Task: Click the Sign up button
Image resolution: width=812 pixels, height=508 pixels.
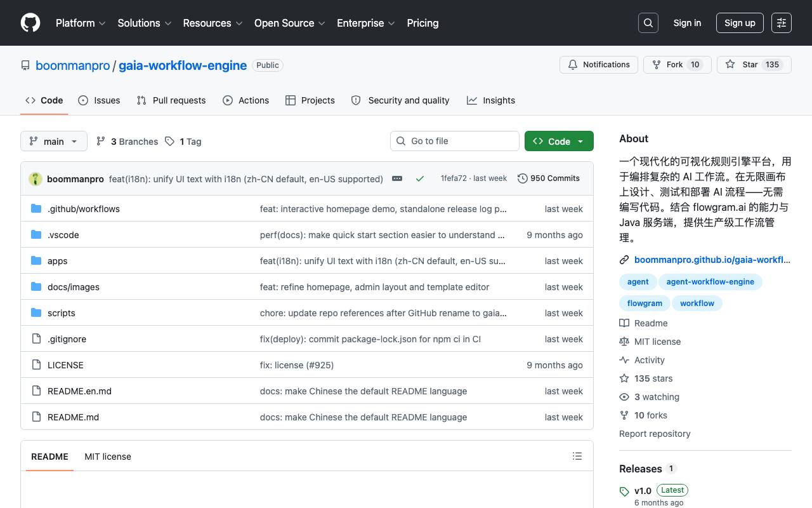Action: tap(740, 23)
